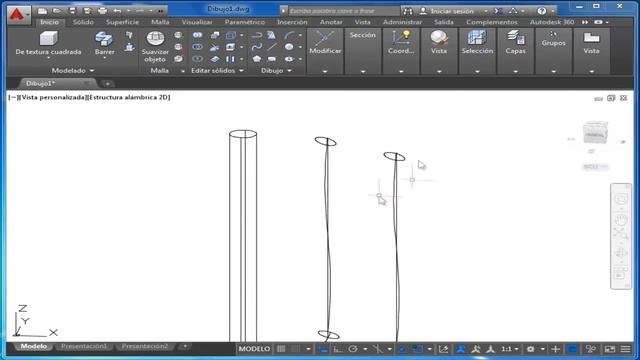Click the Undo arrow in quick access toolbar
The image size is (640, 360).
click(117, 11)
